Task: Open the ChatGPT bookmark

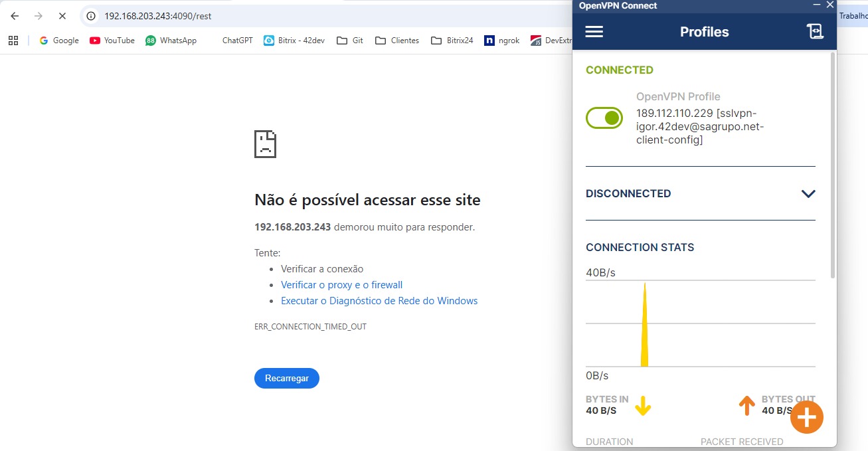Action: pos(236,41)
